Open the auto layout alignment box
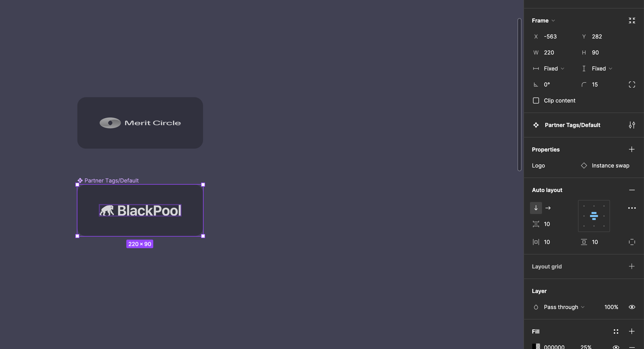Viewport: 644px width, 349px height. click(594, 216)
